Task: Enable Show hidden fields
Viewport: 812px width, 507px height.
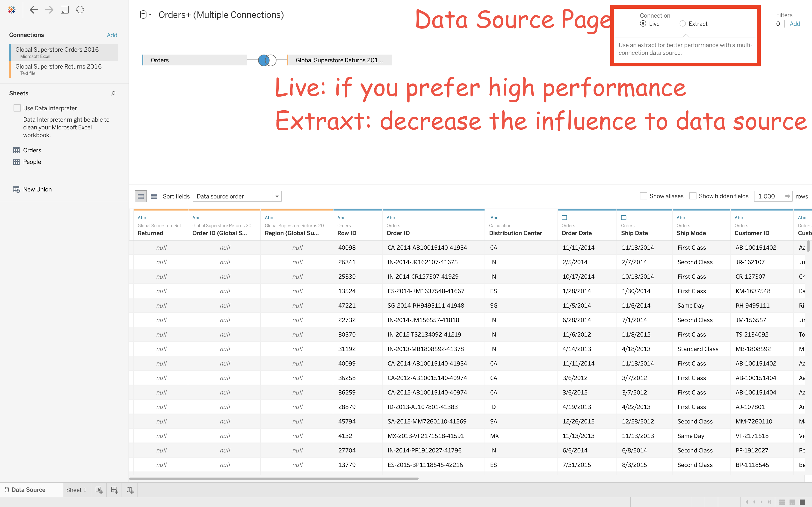Action: click(x=693, y=196)
